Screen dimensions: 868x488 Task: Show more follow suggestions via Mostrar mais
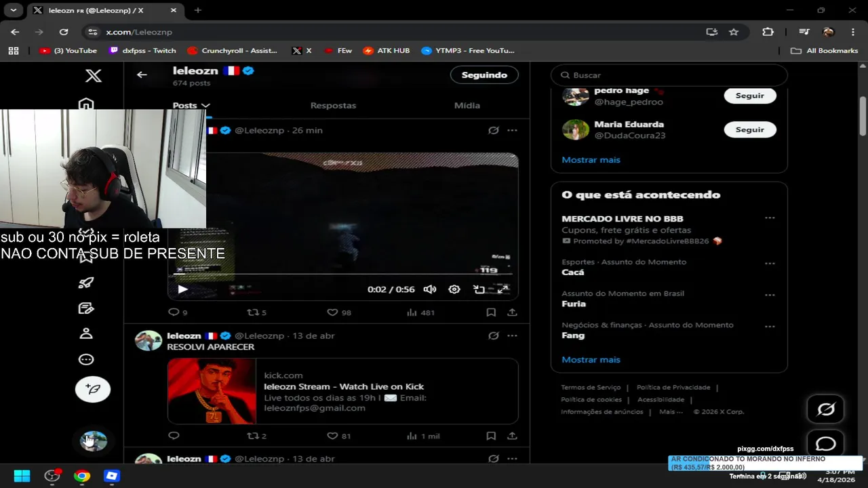tap(591, 160)
